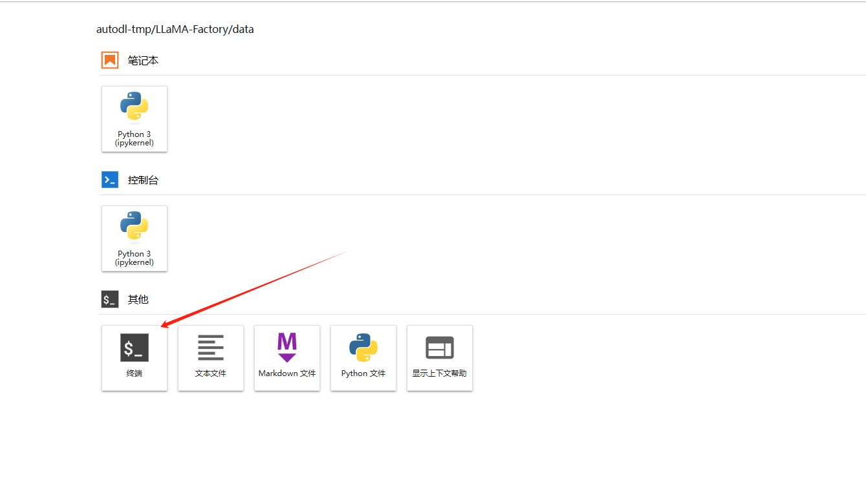The width and height of the screenshot is (866, 504).
Task: Click the Markdown 文件 label text
Action: coord(287,373)
